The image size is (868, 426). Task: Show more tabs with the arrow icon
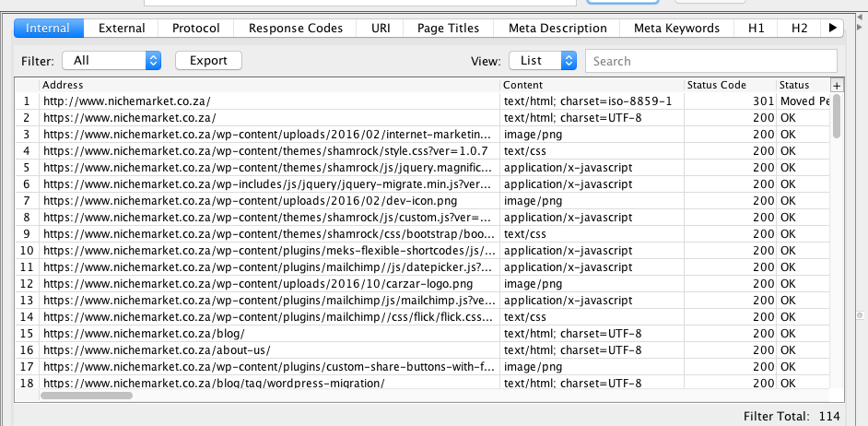[x=833, y=29]
